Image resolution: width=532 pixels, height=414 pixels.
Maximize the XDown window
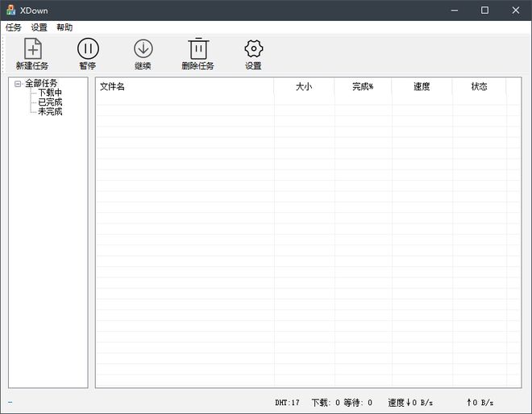coord(484,10)
